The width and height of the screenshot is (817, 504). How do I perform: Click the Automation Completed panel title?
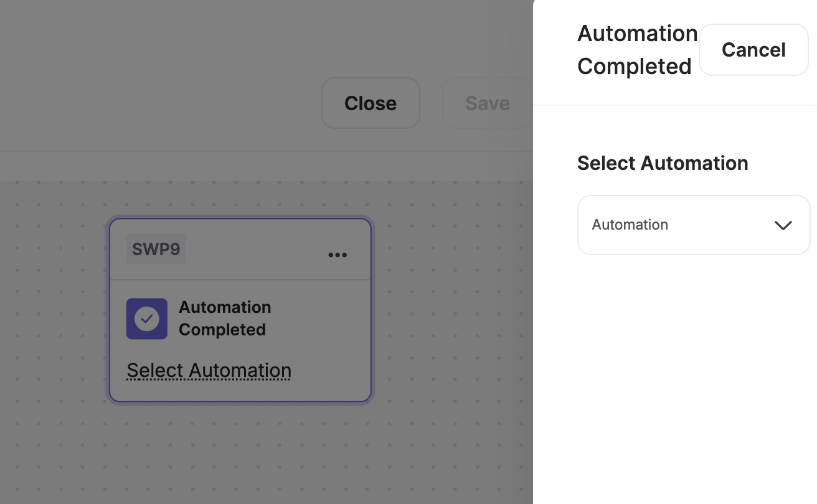[x=637, y=49]
